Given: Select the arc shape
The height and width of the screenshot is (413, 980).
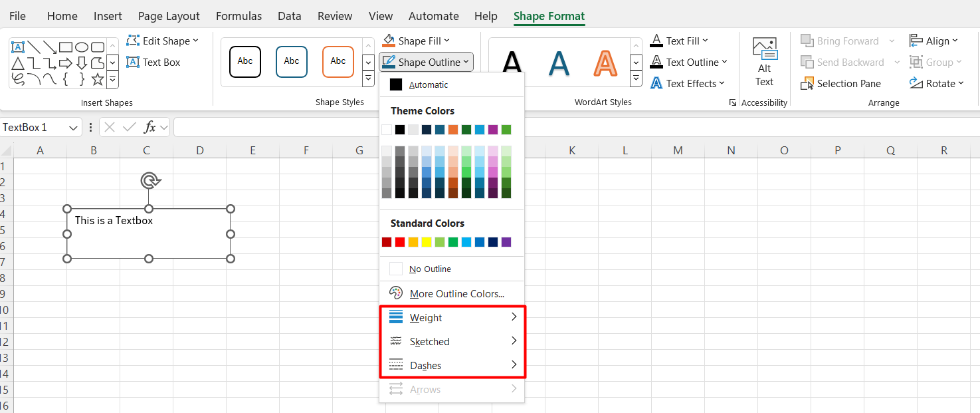Looking at the screenshot, I should (x=34, y=79).
